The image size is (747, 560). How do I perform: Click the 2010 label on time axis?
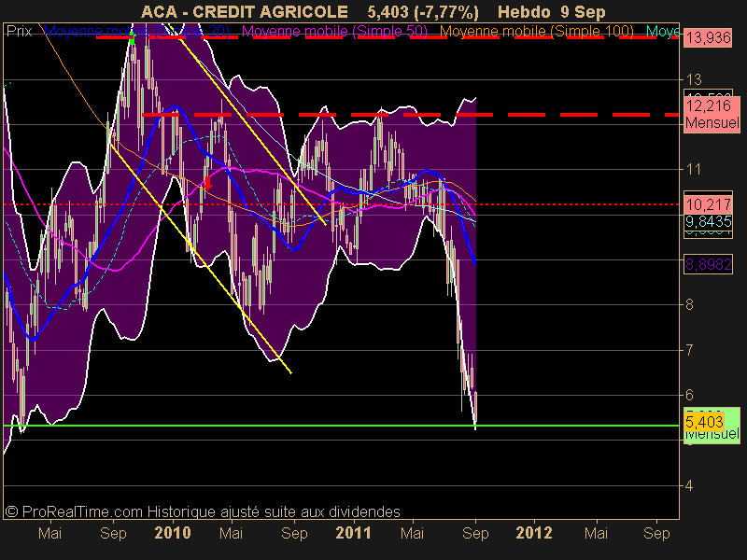click(x=173, y=532)
